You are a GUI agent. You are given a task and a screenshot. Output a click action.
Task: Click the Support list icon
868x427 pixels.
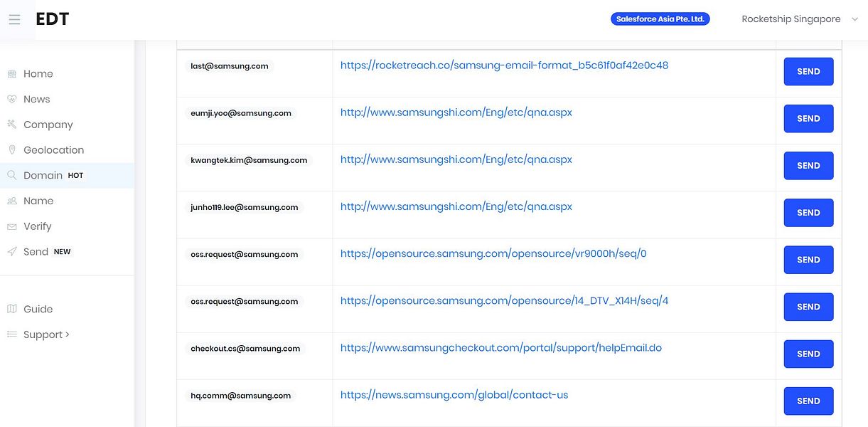pos(11,334)
